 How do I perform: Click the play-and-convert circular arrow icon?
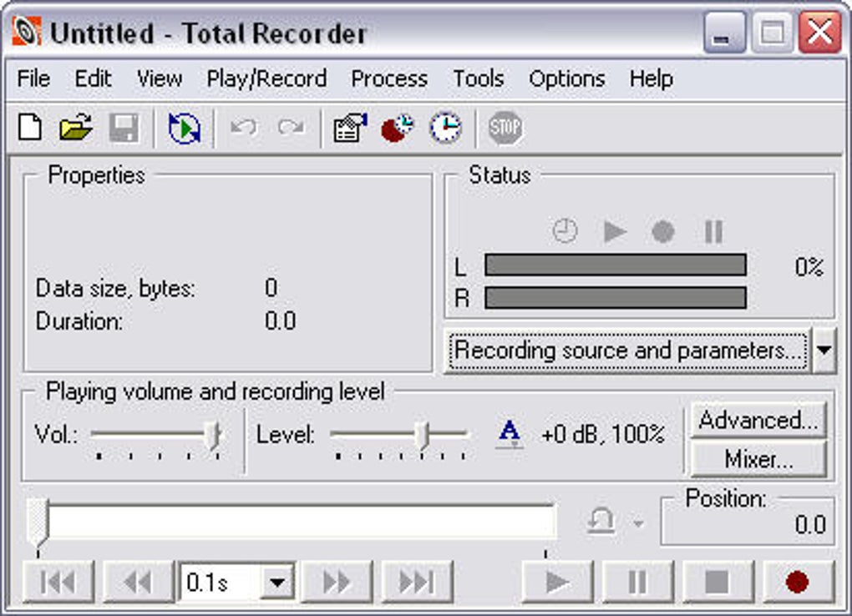coord(185,129)
